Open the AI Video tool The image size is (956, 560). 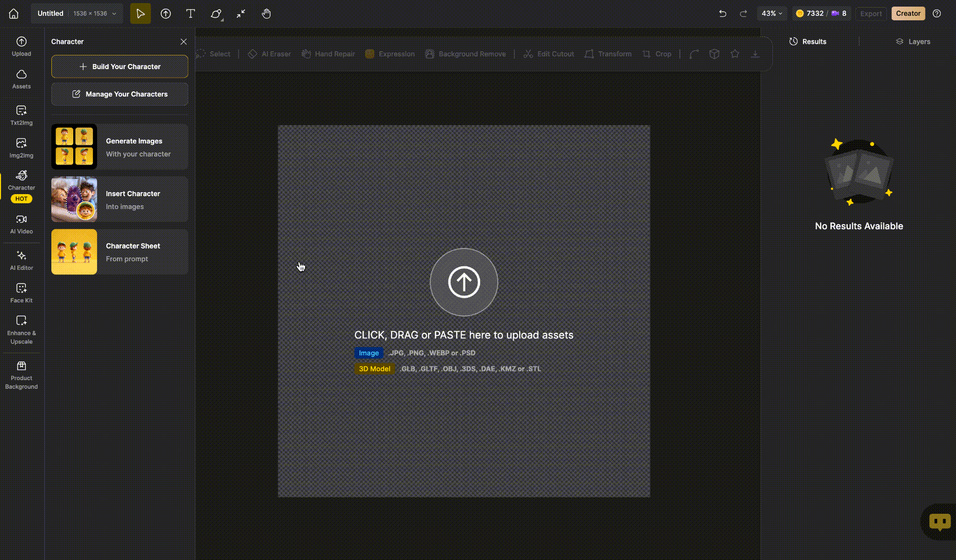pyautogui.click(x=21, y=224)
